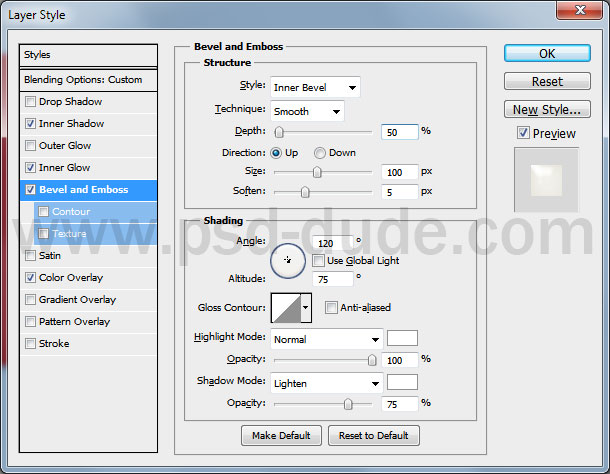Click the OK button
The width and height of the screenshot is (610, 474).
[547, 53]
